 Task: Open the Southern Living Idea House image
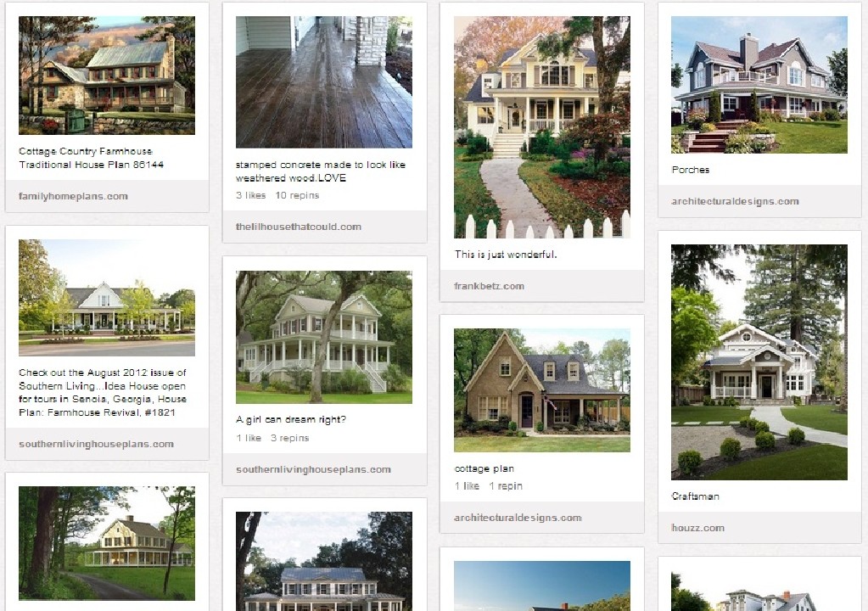[107, 298]
